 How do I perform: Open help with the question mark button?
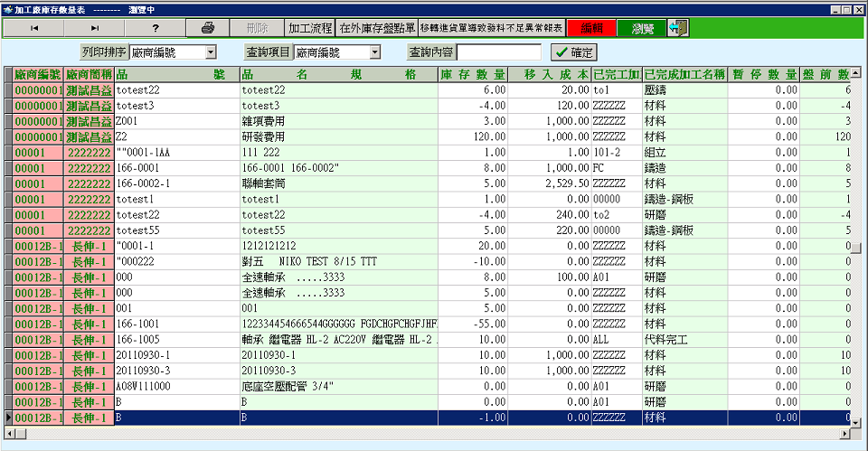click(156, 28)
